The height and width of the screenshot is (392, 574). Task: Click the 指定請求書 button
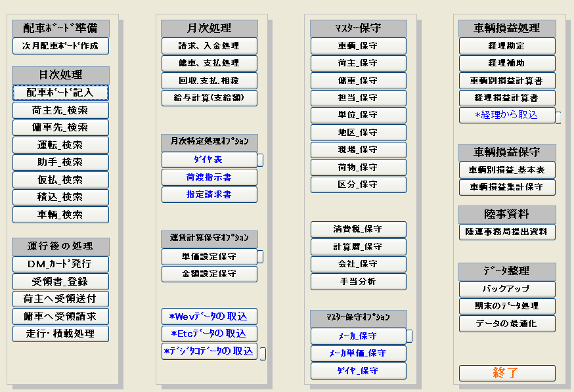(x=210, y=195)
